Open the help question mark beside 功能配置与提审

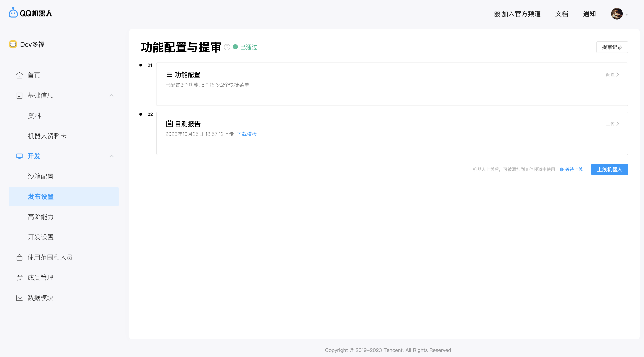pyautogui.click(x=227, y=47)
